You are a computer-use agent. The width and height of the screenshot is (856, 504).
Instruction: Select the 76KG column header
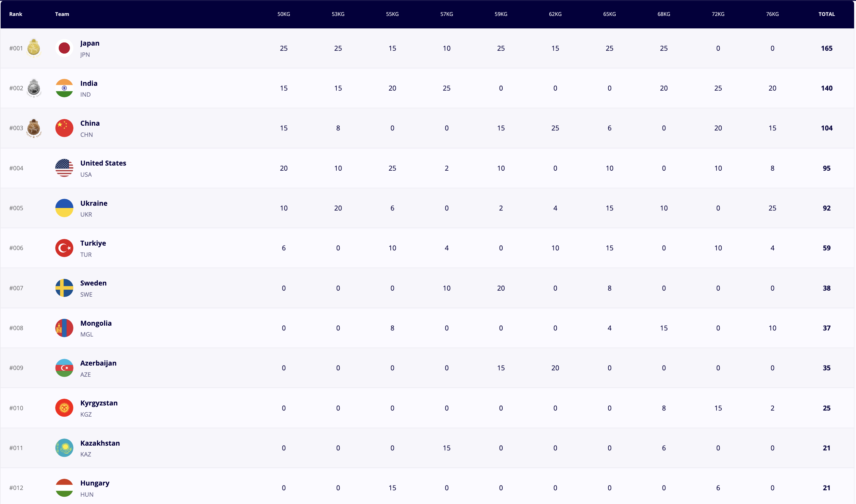(772, 14)
